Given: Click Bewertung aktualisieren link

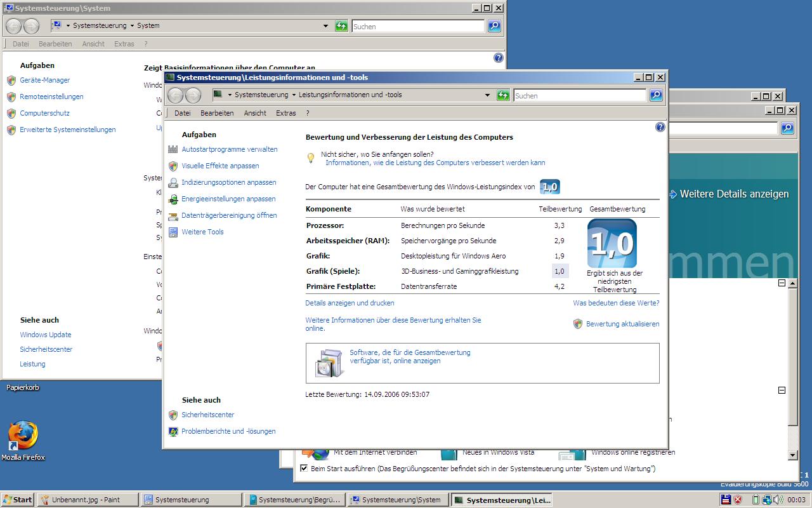Looking at the screenshot, I should pyautogui.click(x=622, y=324).
